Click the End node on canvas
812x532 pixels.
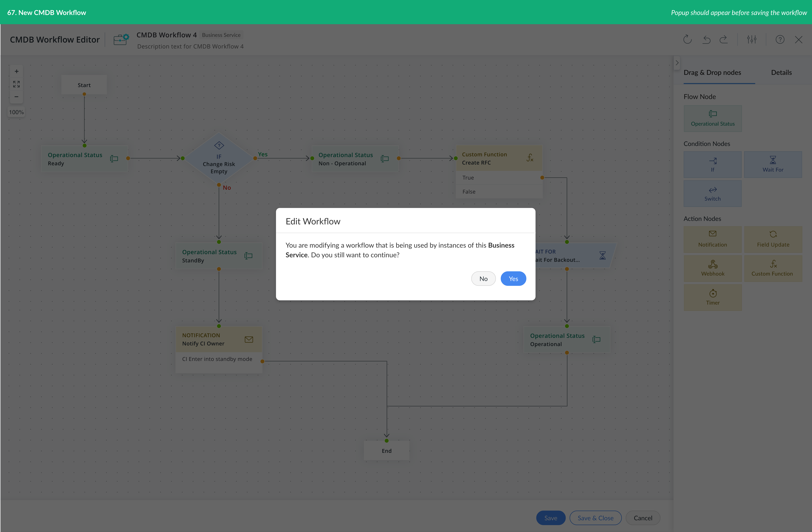coord(387,450)
